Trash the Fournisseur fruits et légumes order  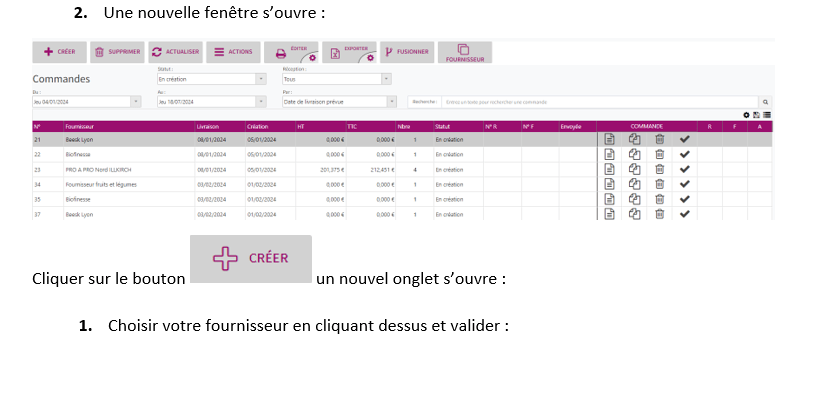click(x=660, y=184)
